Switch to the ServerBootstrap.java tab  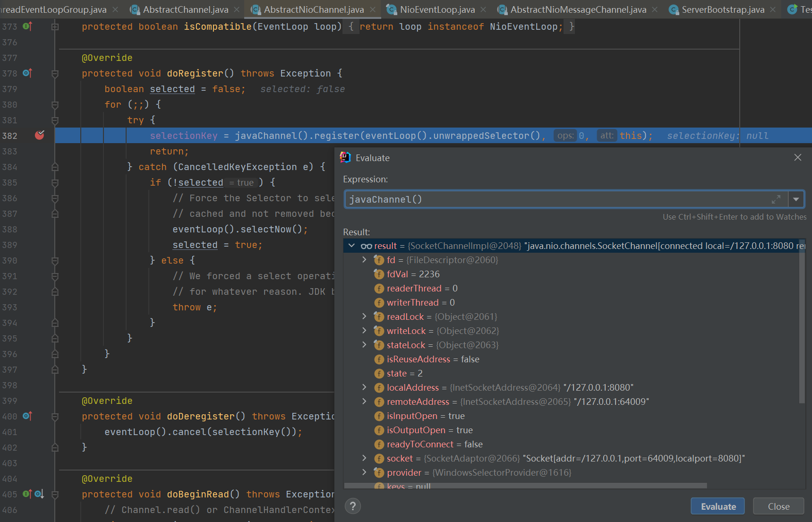point(722,9)
